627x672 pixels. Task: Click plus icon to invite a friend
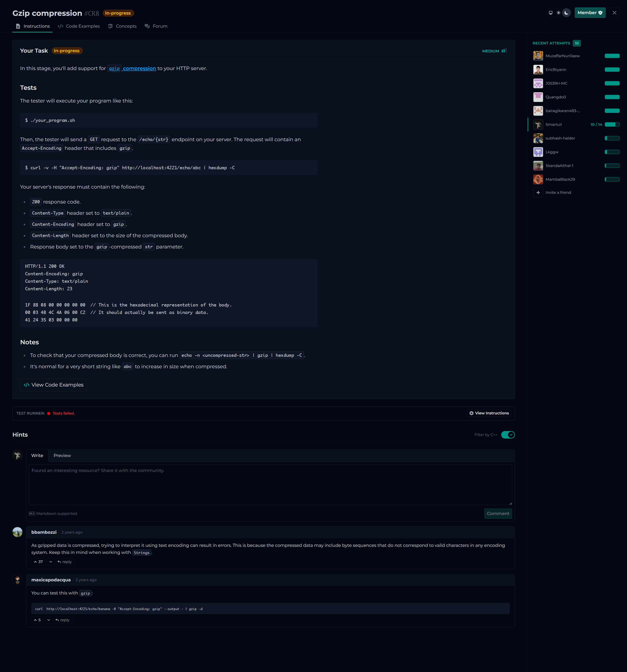[x=538, y=192]
